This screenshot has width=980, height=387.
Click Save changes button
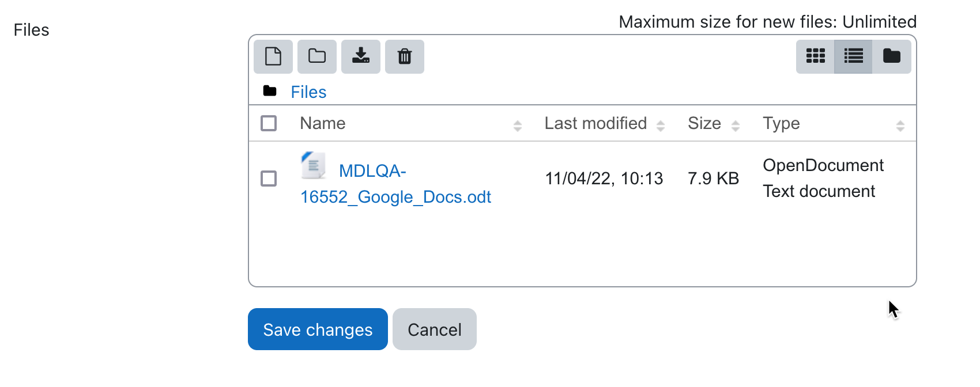pyautogui.click(x=318, y=329)
